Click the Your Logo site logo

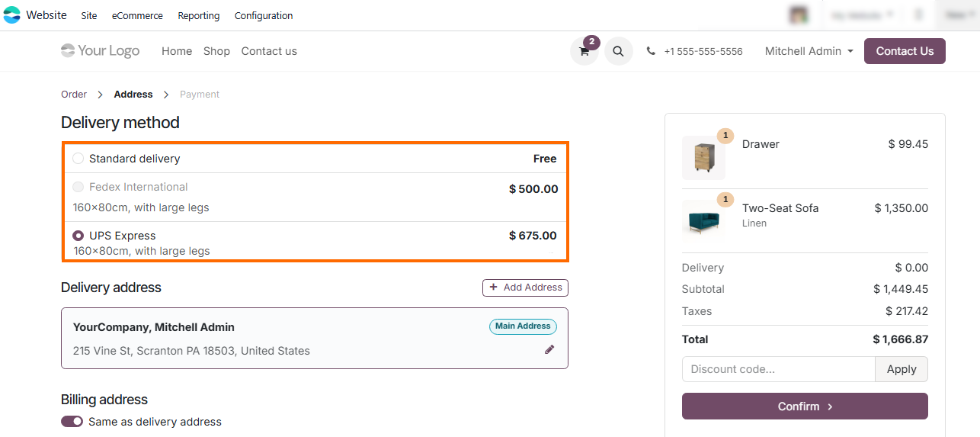tap(101, 51)
